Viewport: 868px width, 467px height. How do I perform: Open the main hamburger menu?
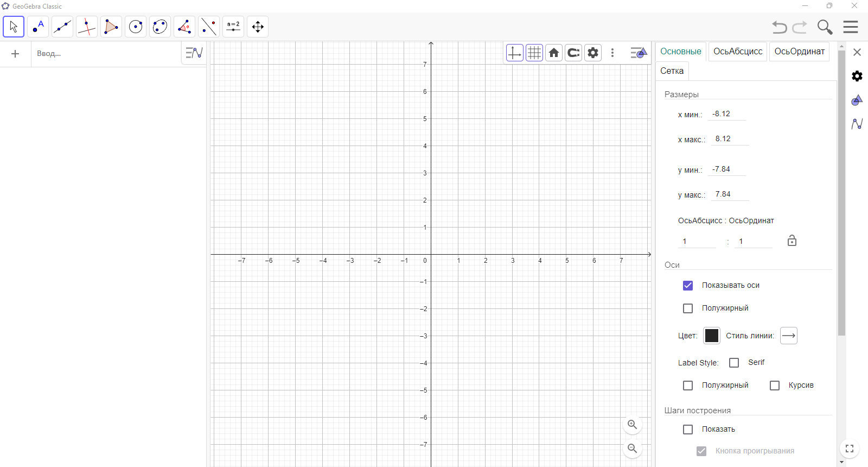(x=851, y=27)
